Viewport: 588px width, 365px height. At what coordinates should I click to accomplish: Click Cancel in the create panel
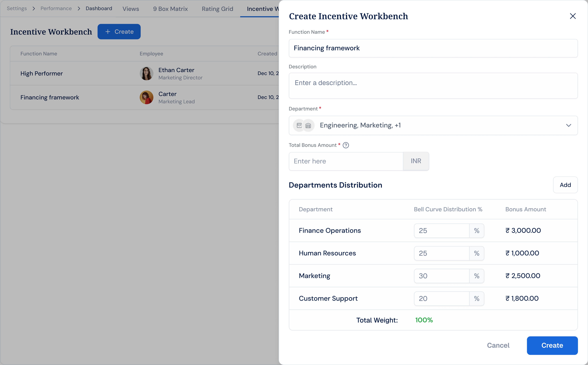[x=498, y=345]
